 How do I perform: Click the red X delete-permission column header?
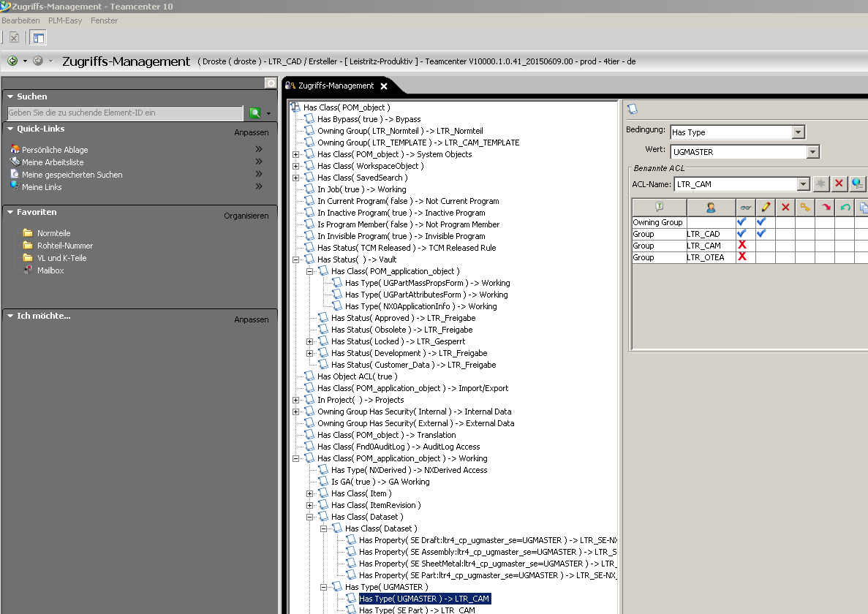[x=785, y=208]
